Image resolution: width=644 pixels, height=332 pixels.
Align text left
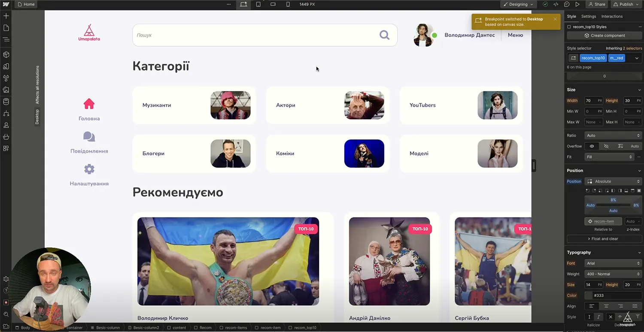pyautogui.click(x=592, y=306)
